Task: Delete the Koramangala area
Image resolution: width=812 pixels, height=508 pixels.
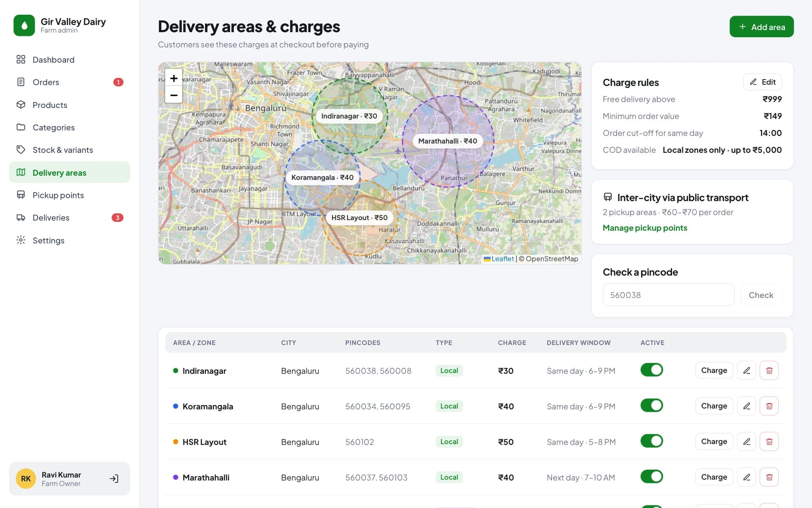Action: tap(769, 406)
